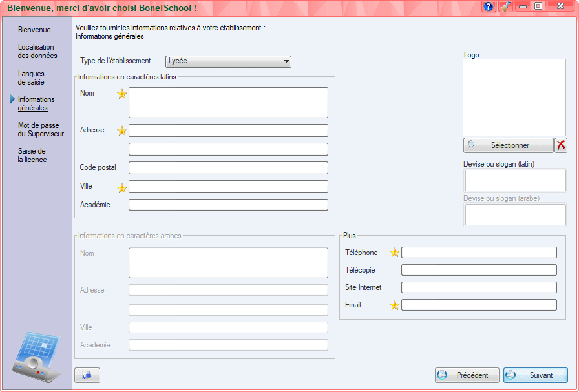Screen dimensions: 579x392
Task: Focus the Code postal field
Action: [228, 168]
